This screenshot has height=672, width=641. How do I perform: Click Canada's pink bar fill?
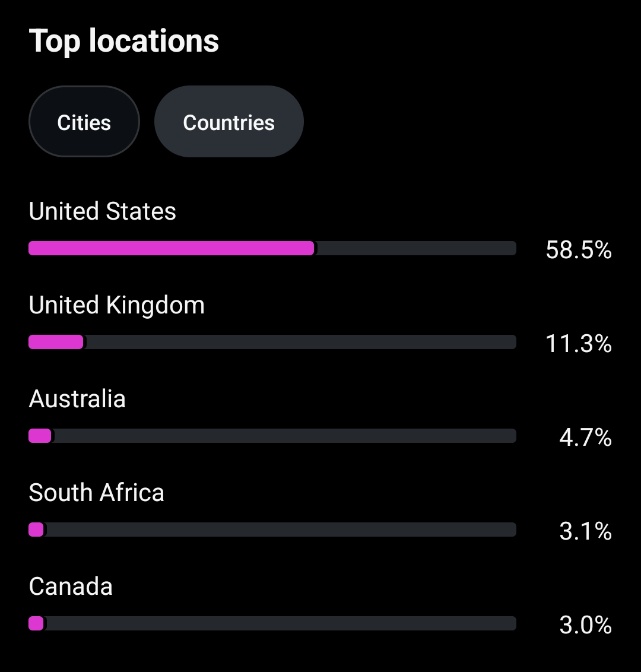(36, 623)
